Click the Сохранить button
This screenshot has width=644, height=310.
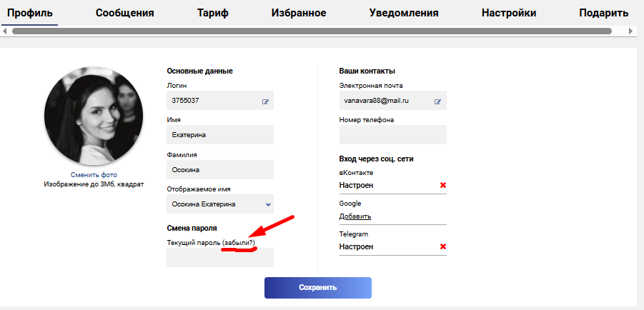pos(318,287)
